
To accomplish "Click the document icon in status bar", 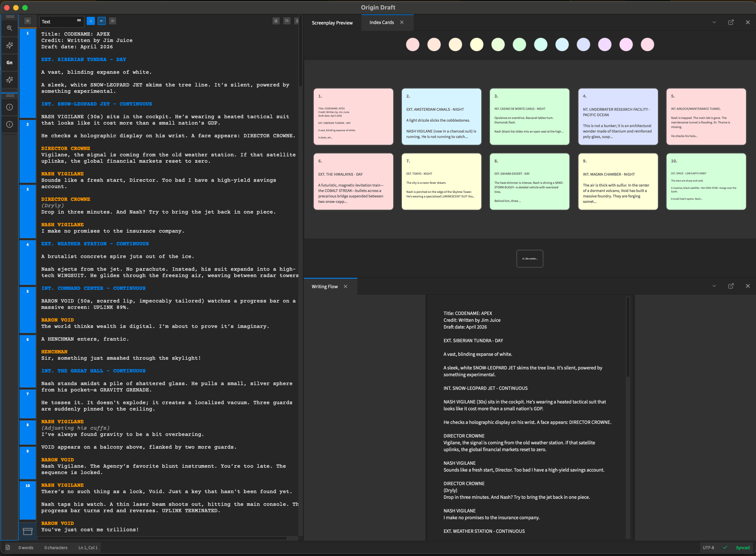I will pyautogui.click(x=8, y=548).
